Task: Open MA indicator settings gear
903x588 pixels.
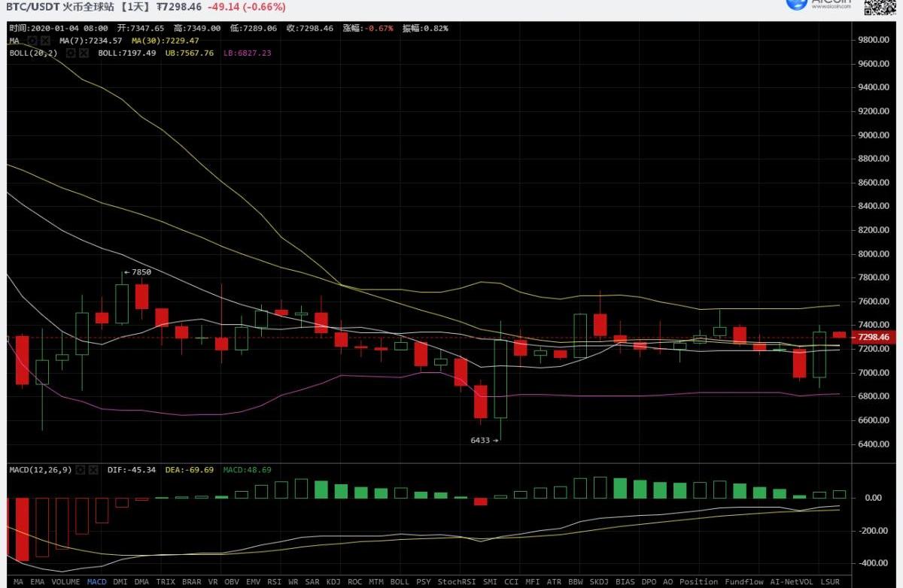Action: 31,41
